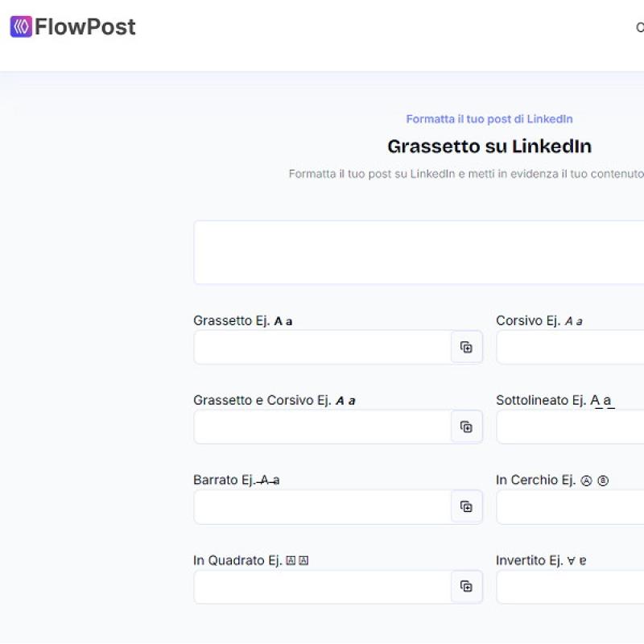Copy the Grassetto e Corsivo output

(466, 427)
